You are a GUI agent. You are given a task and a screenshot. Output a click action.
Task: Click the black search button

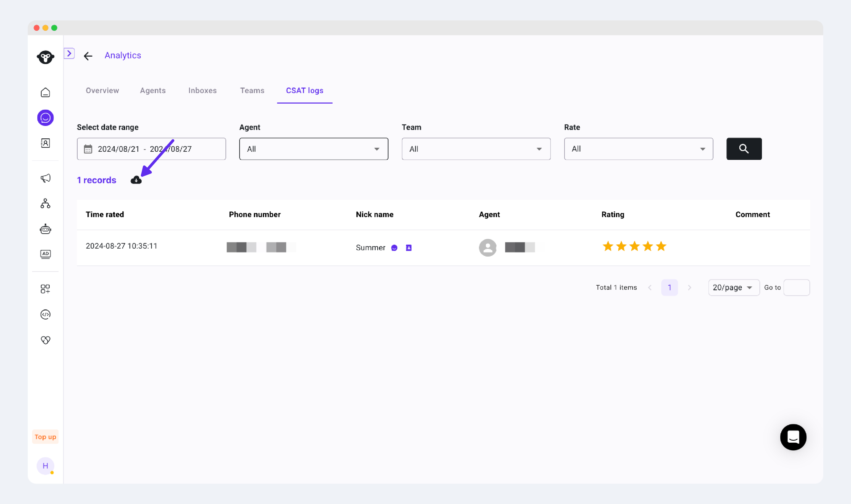pyautogui.click(x=744, y=149)
